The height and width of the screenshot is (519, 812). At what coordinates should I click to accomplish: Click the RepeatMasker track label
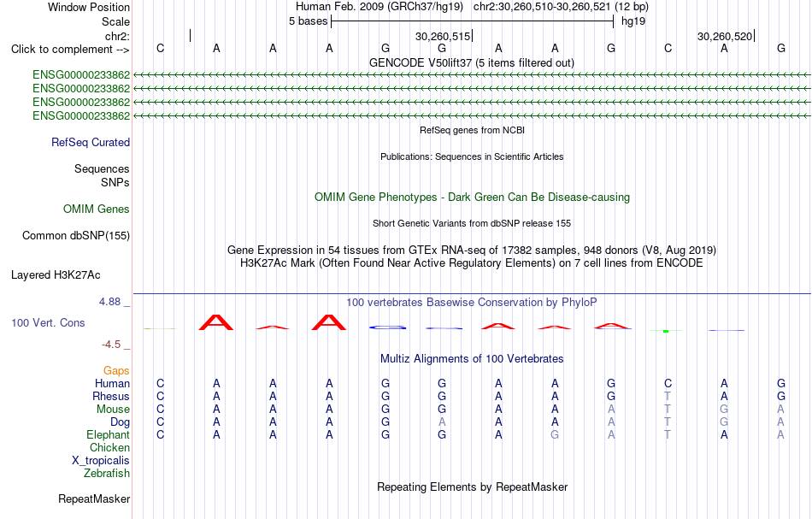(94, 498)
